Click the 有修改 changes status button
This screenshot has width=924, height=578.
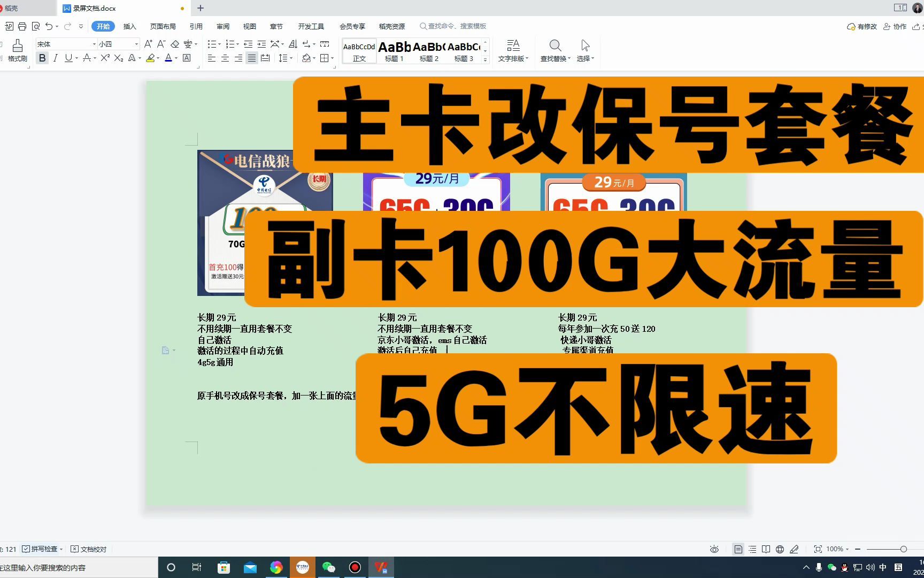862,26
